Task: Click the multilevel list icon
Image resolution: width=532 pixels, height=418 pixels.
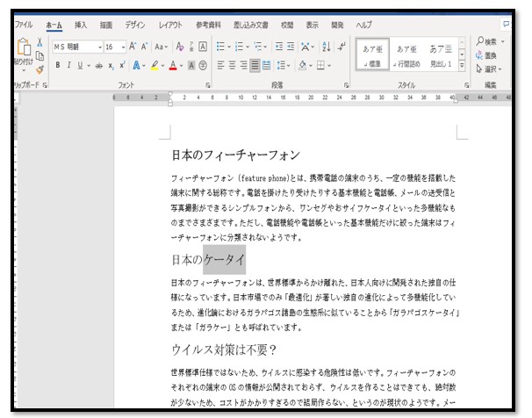Action: point(258,47)
